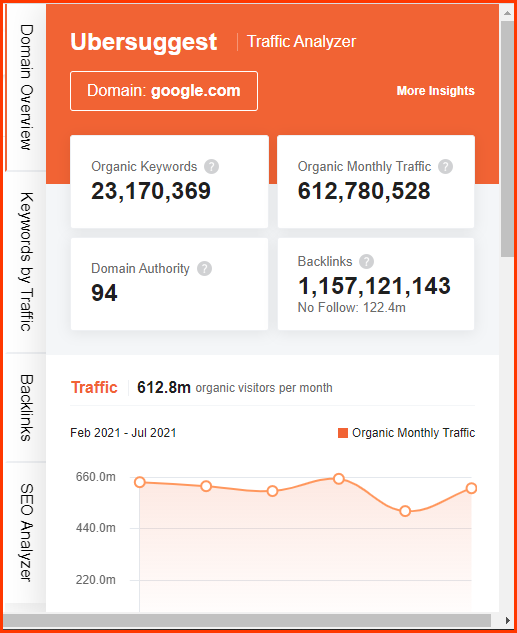This screenshot has width=517, height=633.
Task: Click the 612.8m organic visitors figure
Action: tap(163, 388)
